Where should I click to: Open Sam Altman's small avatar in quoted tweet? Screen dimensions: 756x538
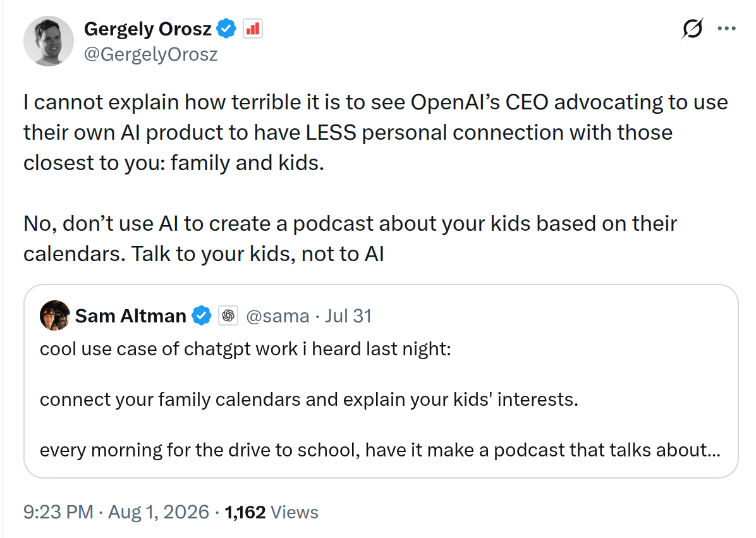pos(55,315)
